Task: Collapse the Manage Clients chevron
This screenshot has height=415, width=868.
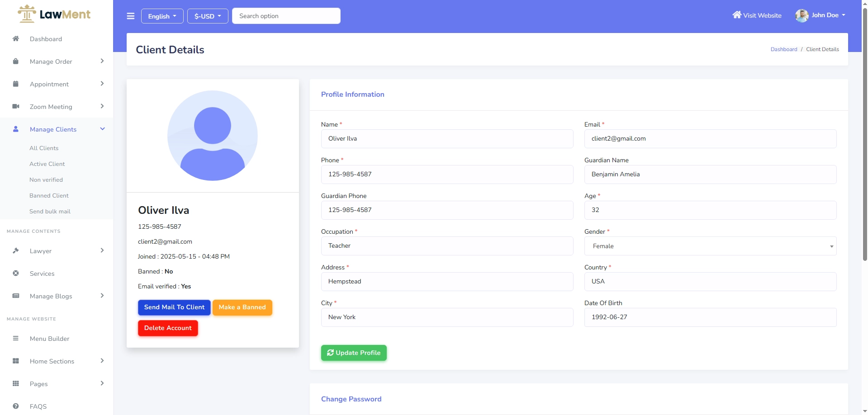Action: 102,129
